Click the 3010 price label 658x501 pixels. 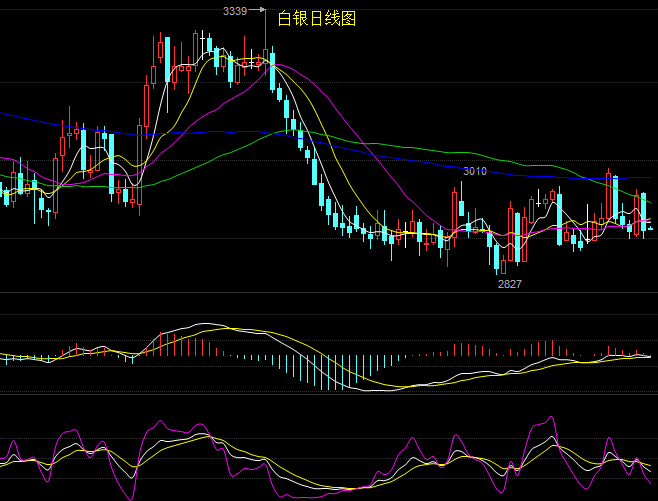[475, 171]
